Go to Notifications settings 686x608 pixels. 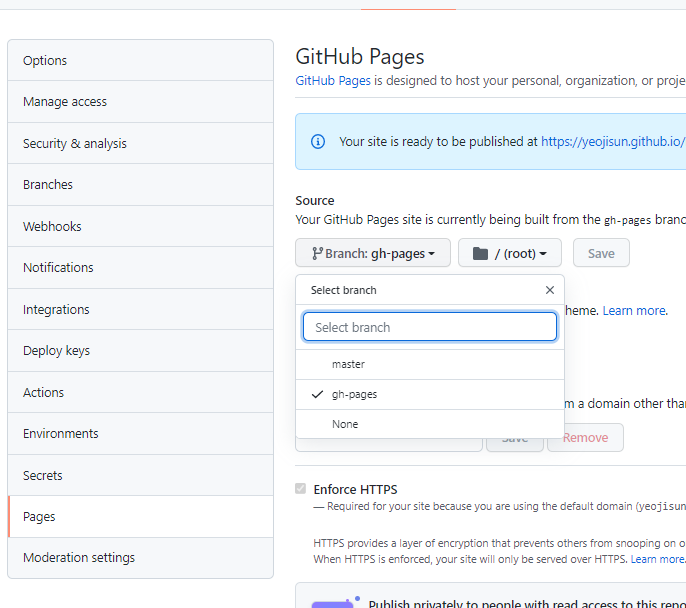(140, 267)
